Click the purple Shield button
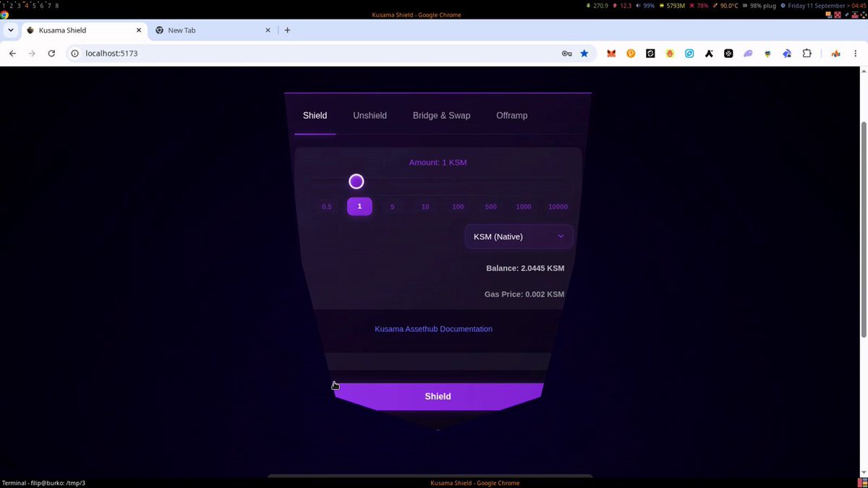The height and width of the screenshot is (488, 868). [438, 396]
